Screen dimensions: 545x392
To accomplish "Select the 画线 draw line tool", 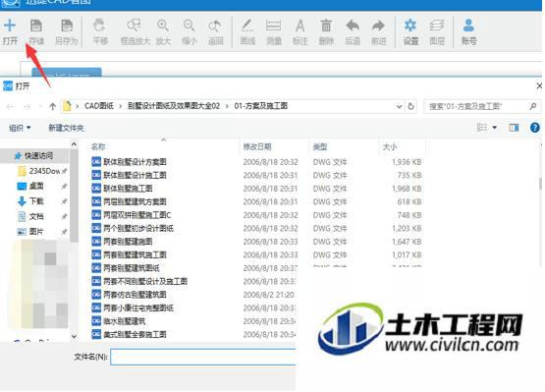I will [x=247, y=26].
